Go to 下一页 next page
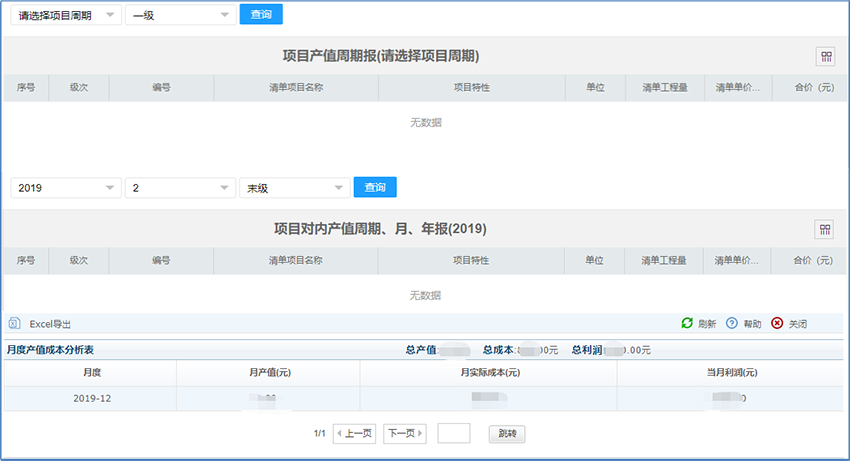The width and height of the screenshot is (850, 461). tap(405, 434)
